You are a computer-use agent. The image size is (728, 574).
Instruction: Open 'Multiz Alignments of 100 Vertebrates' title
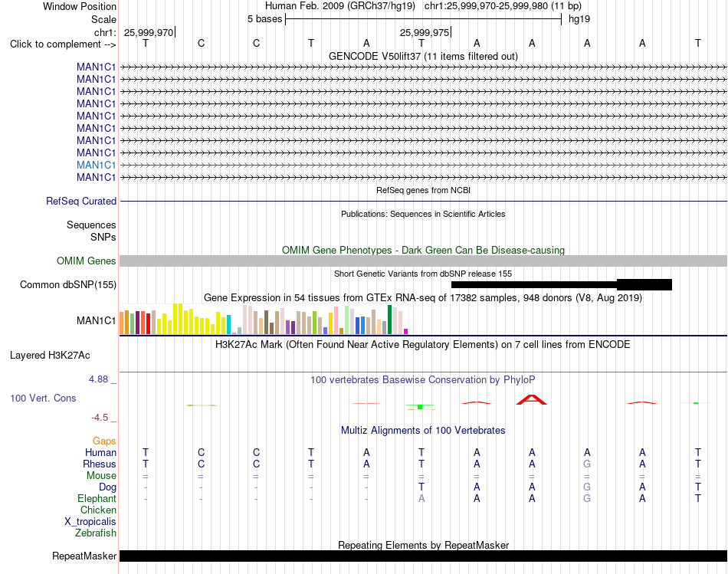423,431
